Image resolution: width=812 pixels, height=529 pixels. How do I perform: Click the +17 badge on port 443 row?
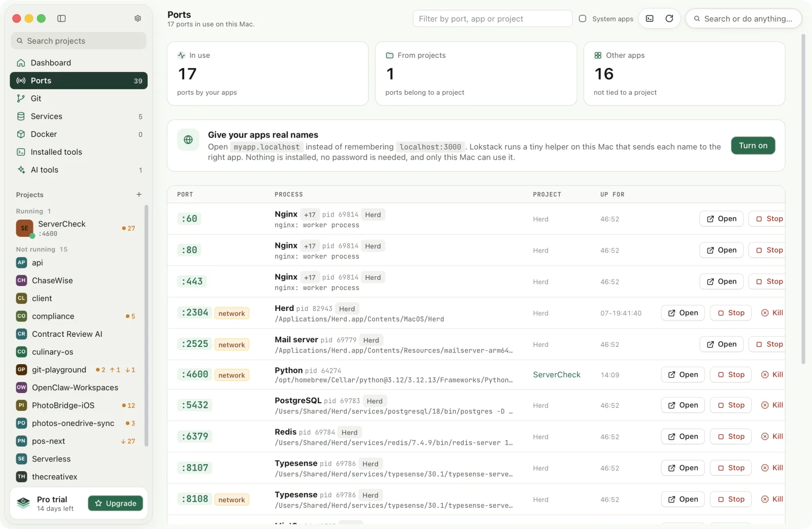click(310, 277)
